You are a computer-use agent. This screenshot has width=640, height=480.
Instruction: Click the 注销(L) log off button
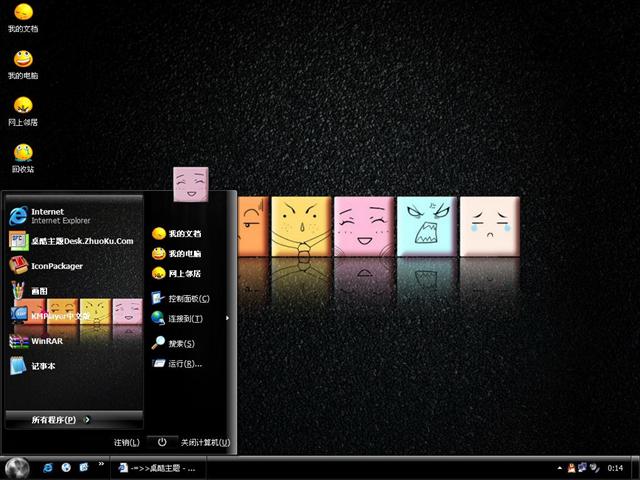pyautogui.click(x=126, y=442)
